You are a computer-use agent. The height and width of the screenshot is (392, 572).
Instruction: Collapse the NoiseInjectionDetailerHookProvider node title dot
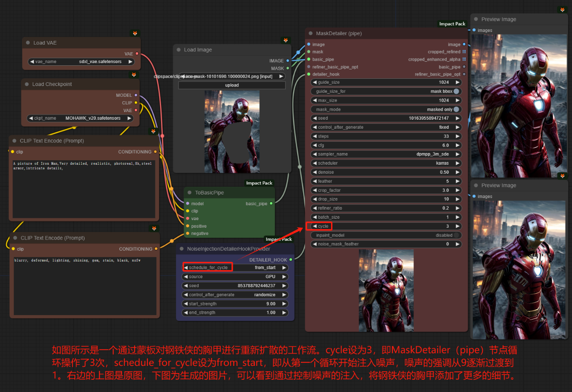coord(182,249)
